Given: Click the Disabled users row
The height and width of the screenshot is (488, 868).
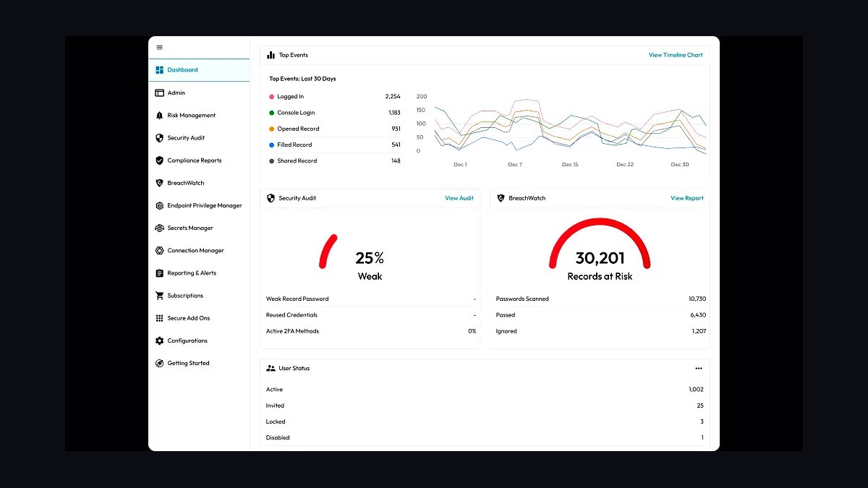Looking at the screenshot, I should point(485,437).
